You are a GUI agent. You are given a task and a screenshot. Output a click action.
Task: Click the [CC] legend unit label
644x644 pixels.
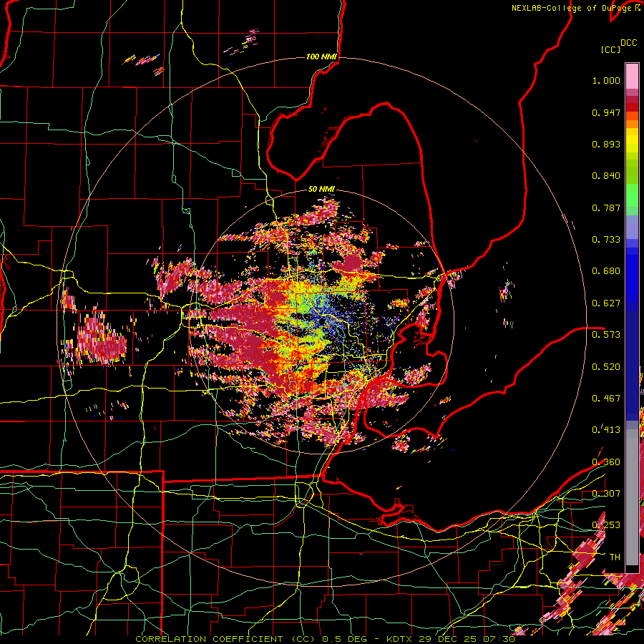tap(610, 49)
